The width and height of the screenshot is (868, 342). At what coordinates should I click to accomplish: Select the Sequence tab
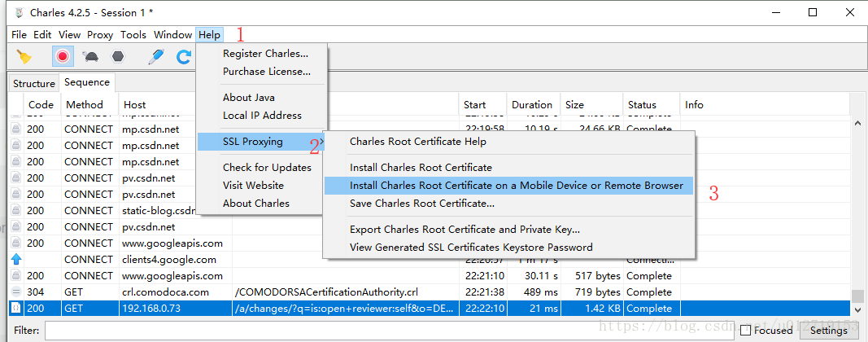(87, 82)
